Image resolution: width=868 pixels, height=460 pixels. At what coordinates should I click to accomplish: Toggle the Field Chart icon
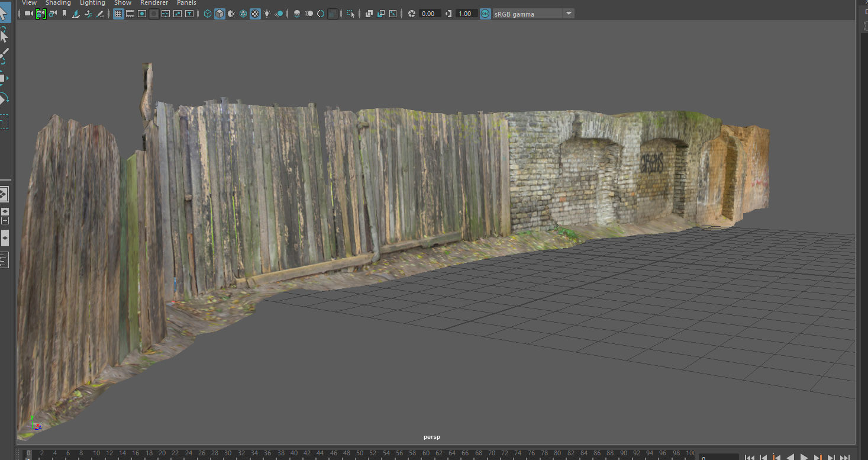165,14
